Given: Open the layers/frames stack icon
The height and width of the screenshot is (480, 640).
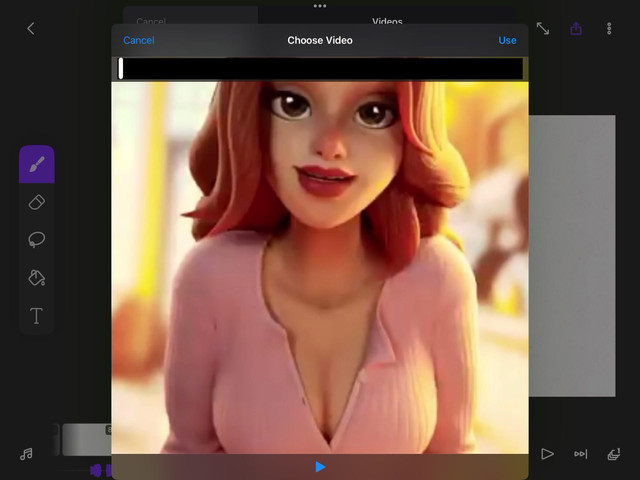Looking at the screenshot, I should 614,454.
